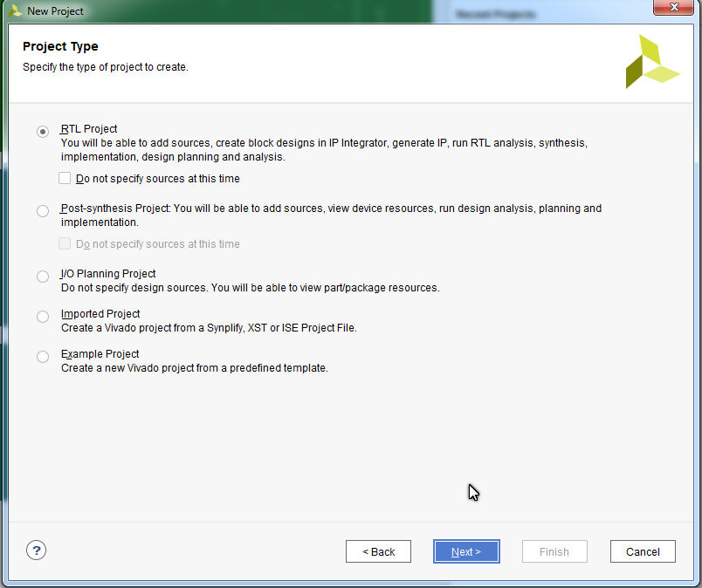Click the 'Create a Vivado project from a Synplify' text
The width and height of the screenshot is (702, 588).
coord(209,327)
